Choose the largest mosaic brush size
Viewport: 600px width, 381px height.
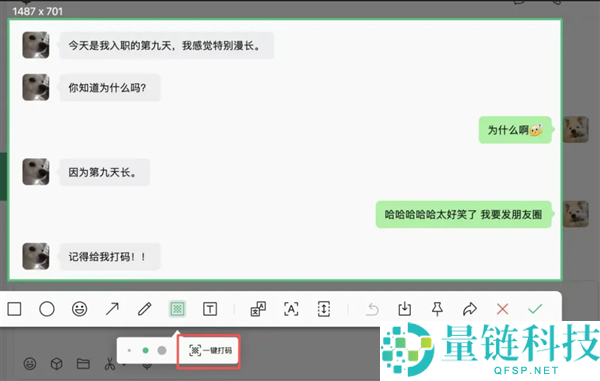(x=162, y=350)
